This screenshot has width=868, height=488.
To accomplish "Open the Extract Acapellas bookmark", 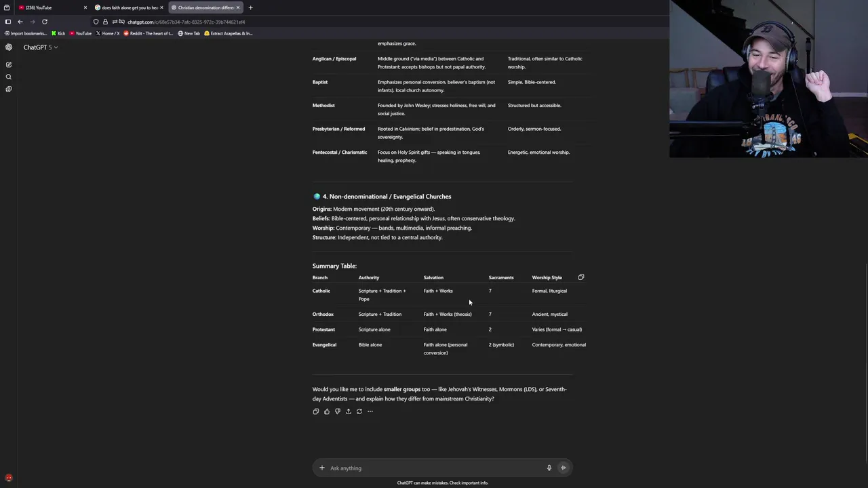I will click(229, 33).
